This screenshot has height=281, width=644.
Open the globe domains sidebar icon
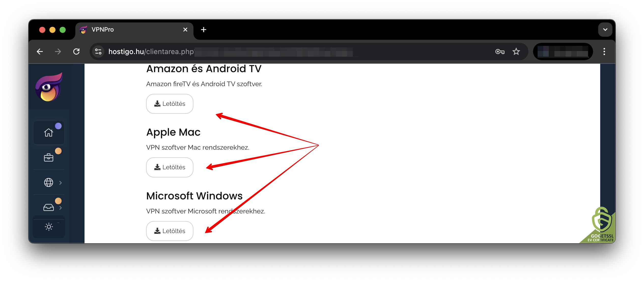(49, 183)
